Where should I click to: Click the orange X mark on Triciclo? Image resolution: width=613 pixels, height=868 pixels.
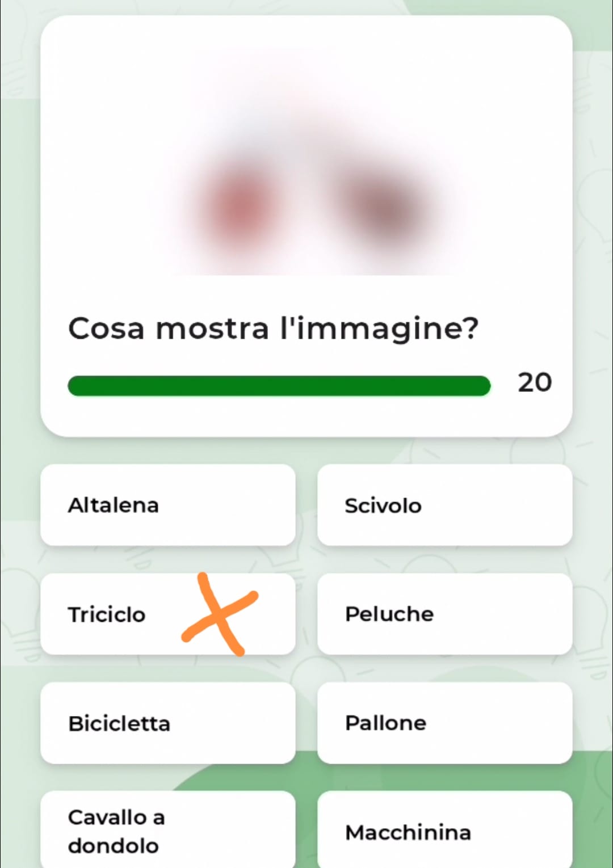point(220,614)
